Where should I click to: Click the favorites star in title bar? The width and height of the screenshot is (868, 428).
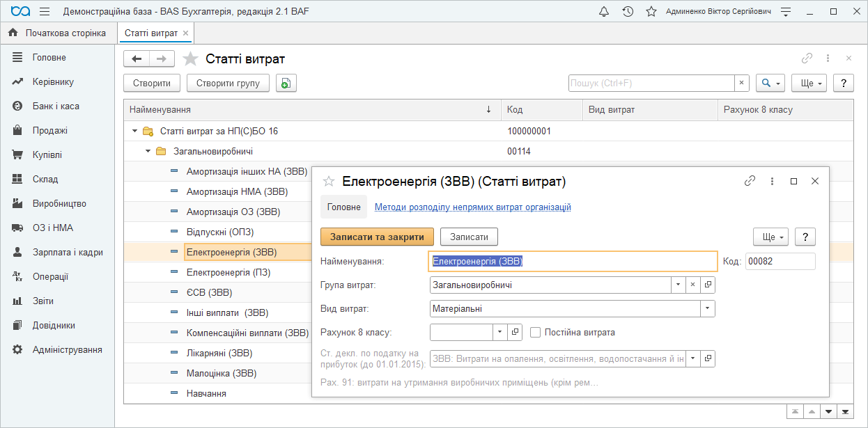pos(651,12)
